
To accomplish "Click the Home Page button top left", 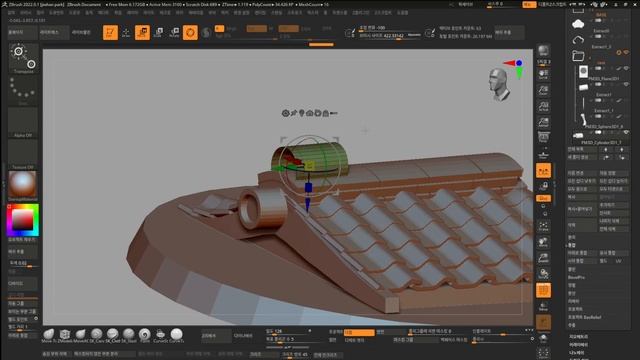I will click(22, 32).
